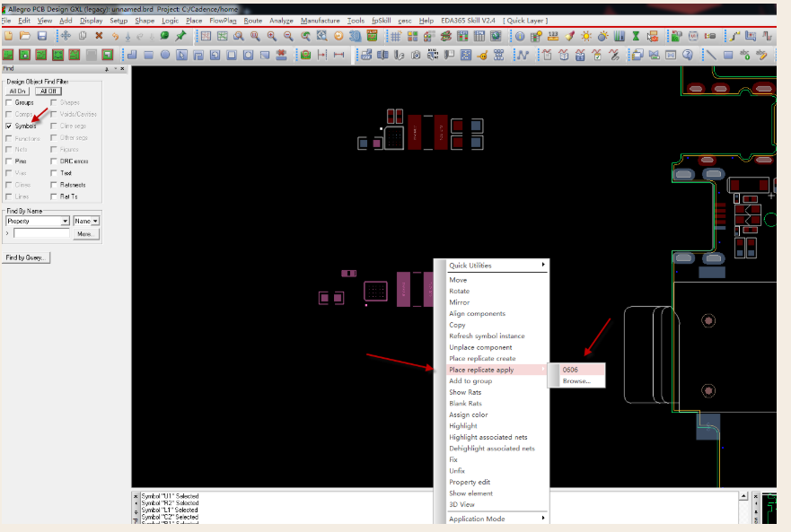Choose Place replicate apply in context menu

pyautogui.click(x=481, y=370)
